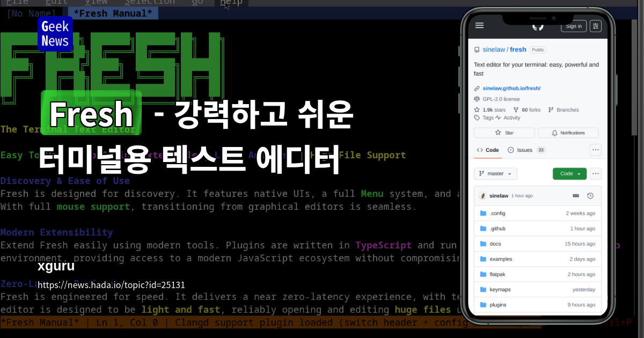Expand the master branch dropdown
The height and width of the screenshot is (338, 644).
[495, 173]
